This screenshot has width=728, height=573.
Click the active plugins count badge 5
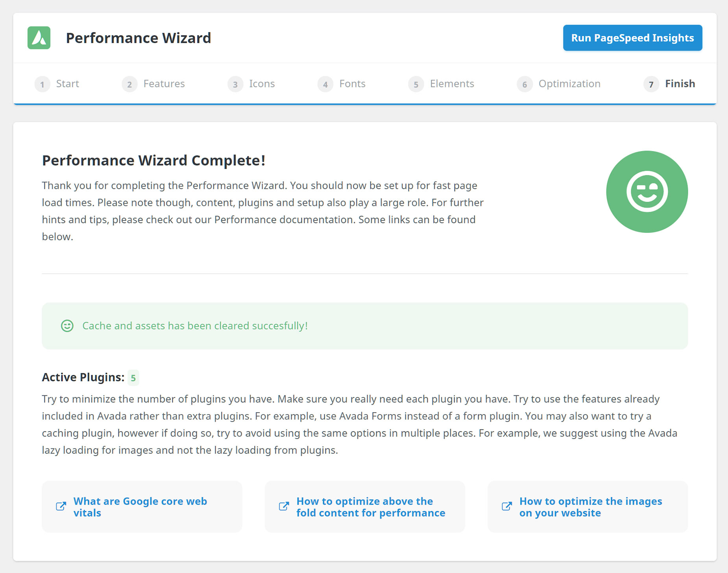click(x=133, y=378)
